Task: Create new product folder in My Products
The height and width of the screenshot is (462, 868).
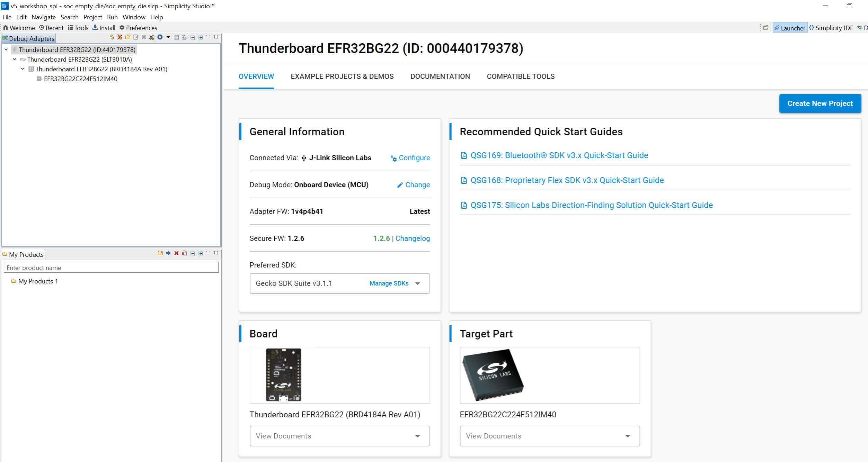Action: click(160, 253)
